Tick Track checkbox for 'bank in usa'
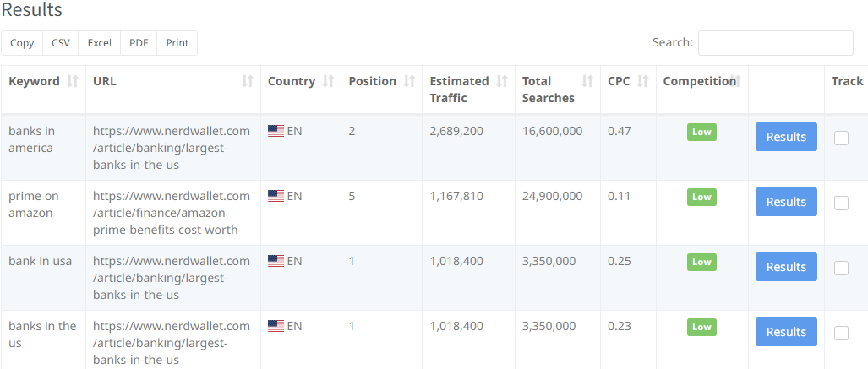868x369 pixels. pos(841,268)
